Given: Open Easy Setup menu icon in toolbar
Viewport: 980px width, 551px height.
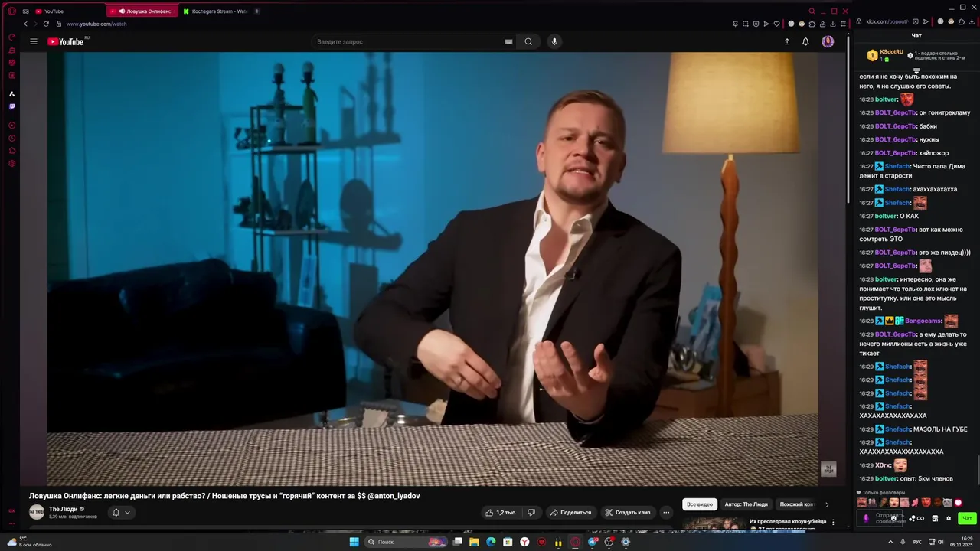Looking at the screenshot, I should pyautogui.click(x=843, y=24).
